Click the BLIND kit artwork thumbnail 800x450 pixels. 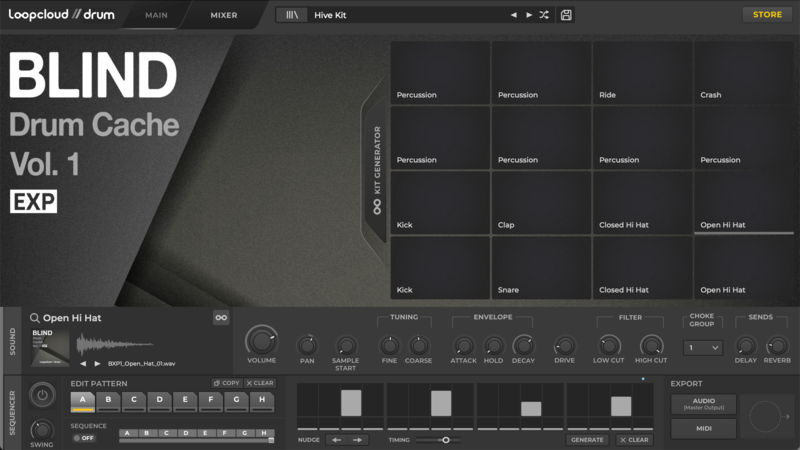[x=50, y=347]
